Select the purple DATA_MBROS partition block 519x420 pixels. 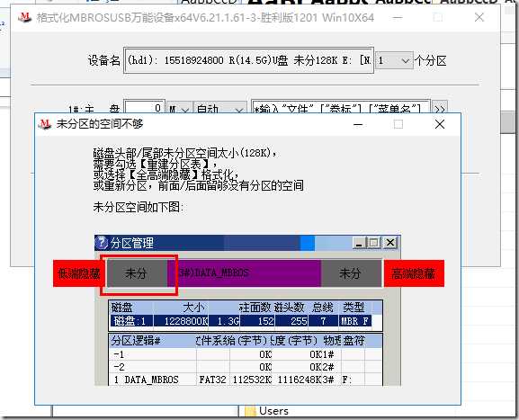pos(245,273)
